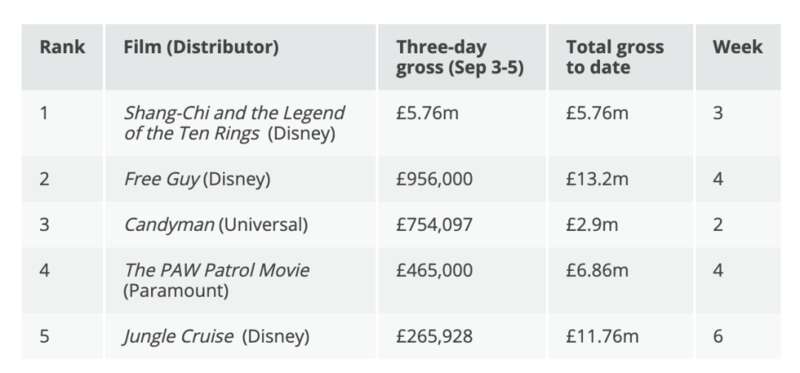This screenshot has width=800, height=373.
Task: Select the Shang-Chi and the Legend film title
Action: click(x=234, y=113)
